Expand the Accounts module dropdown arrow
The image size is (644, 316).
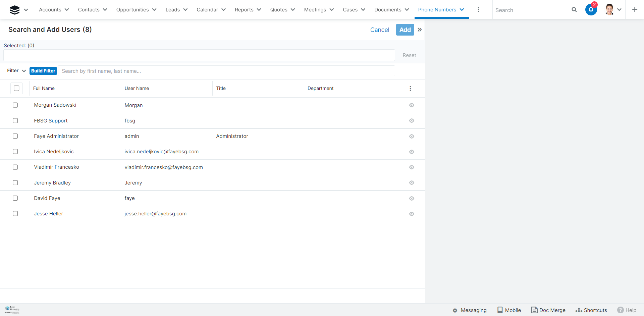(x=67, y=10)
